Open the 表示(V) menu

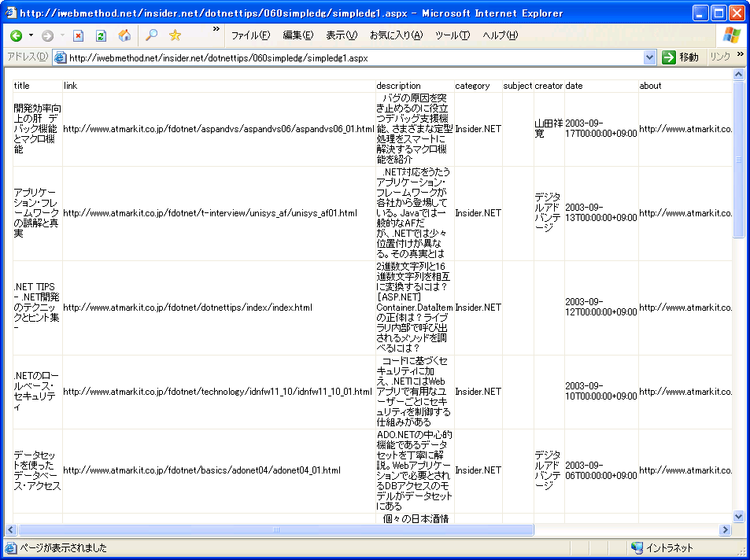342,35
